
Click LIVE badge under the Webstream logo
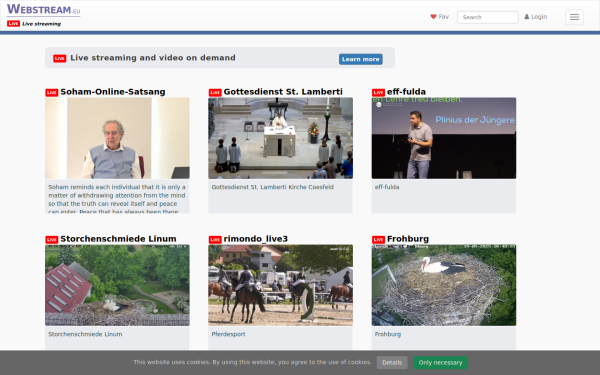click(13, 24)
